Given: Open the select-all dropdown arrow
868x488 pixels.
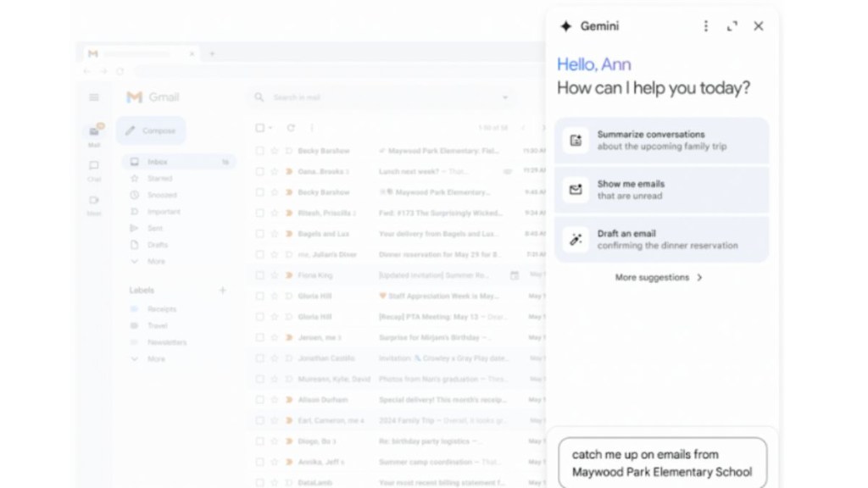Looking at the screenshot, I should tap(269, 128).
